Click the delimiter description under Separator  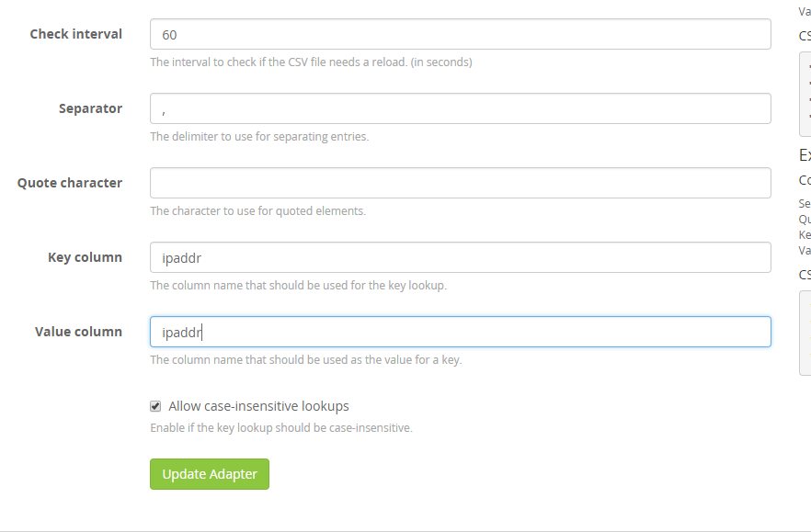point(259,137)
